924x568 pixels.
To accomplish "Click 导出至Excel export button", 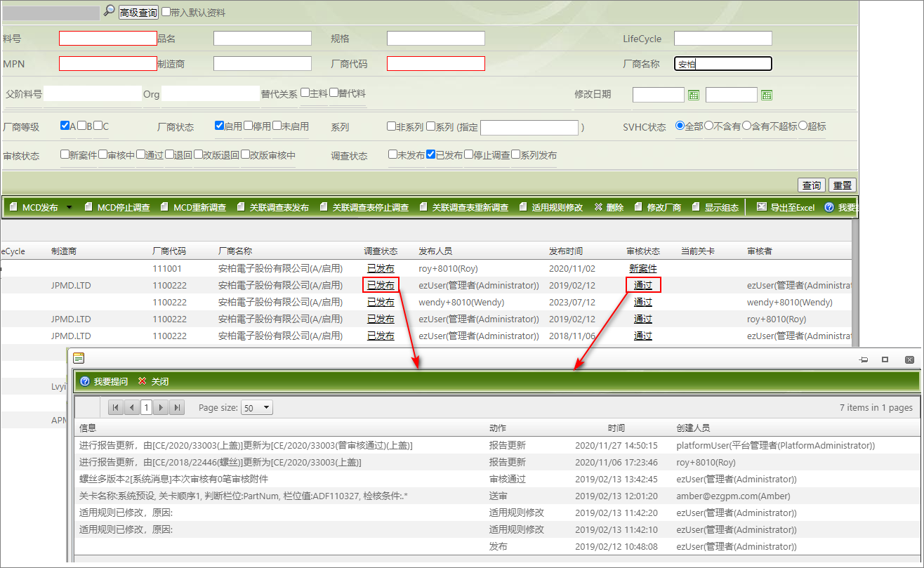I will click(x=786, y=207).
